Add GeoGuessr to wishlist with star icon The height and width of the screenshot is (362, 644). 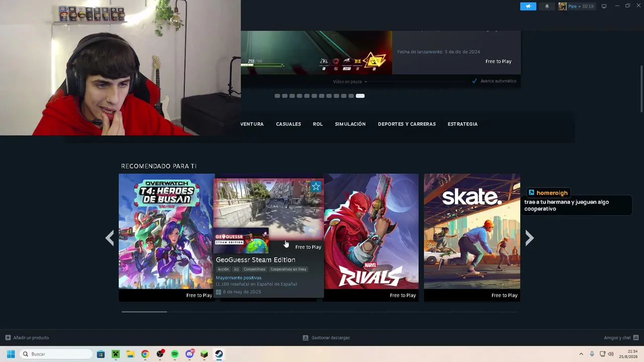click(315, 187)
